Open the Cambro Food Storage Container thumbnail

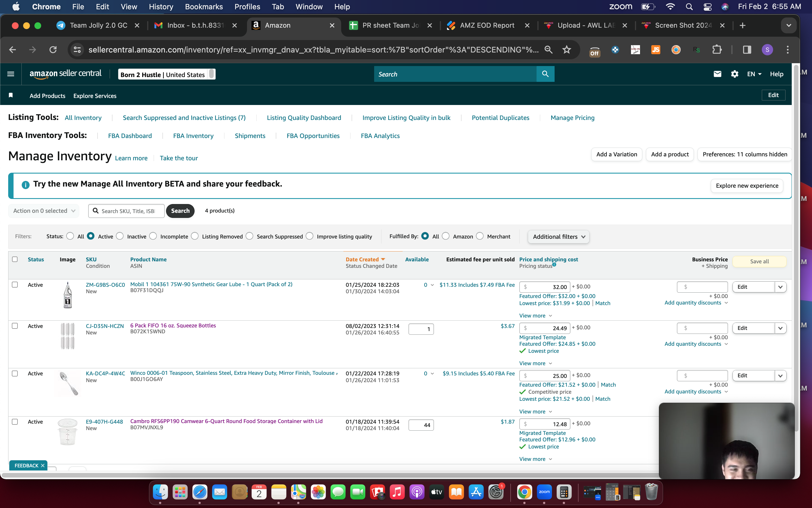tap(67, 432)
